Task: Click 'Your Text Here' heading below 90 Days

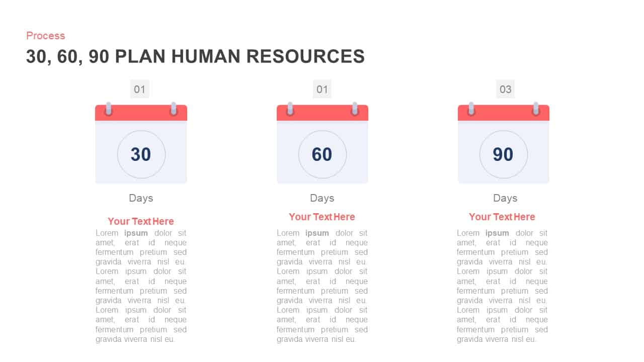Action: click(502, 217)
